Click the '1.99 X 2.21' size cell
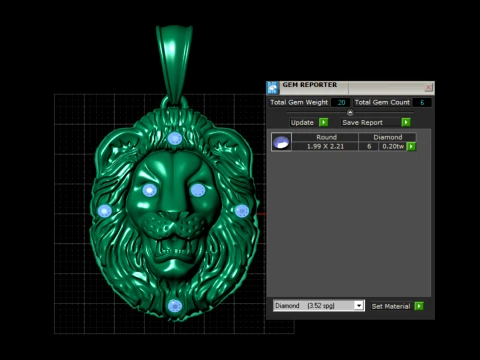 [x=325, y=146]
